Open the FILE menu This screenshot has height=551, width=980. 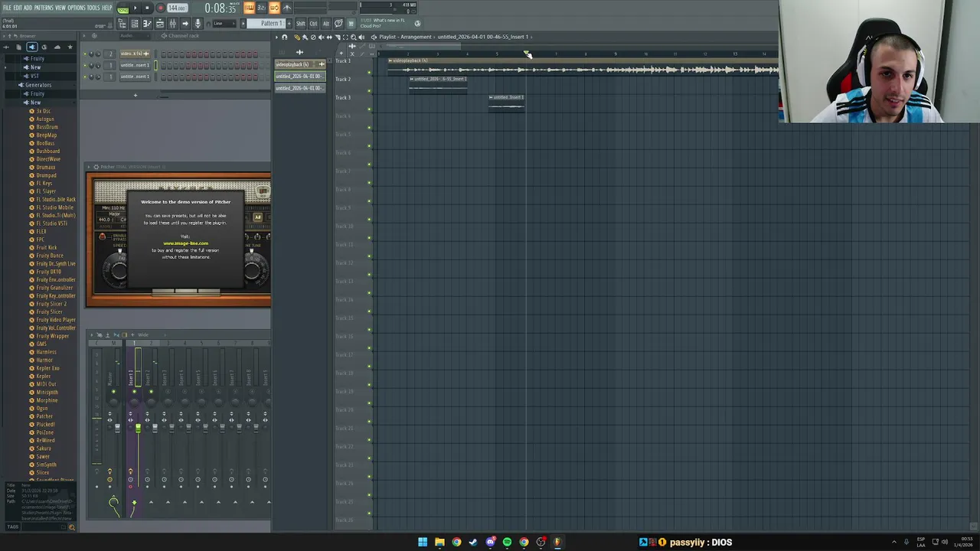tap(6, 8)
